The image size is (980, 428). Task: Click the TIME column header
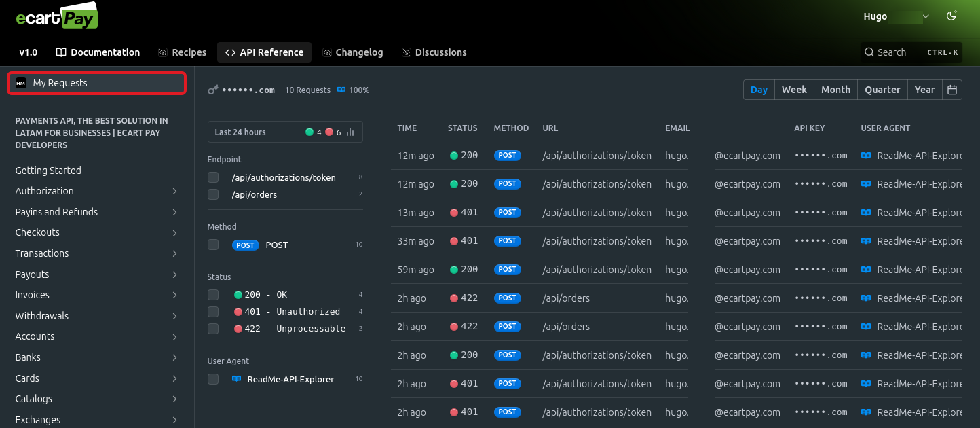(407, 128)
